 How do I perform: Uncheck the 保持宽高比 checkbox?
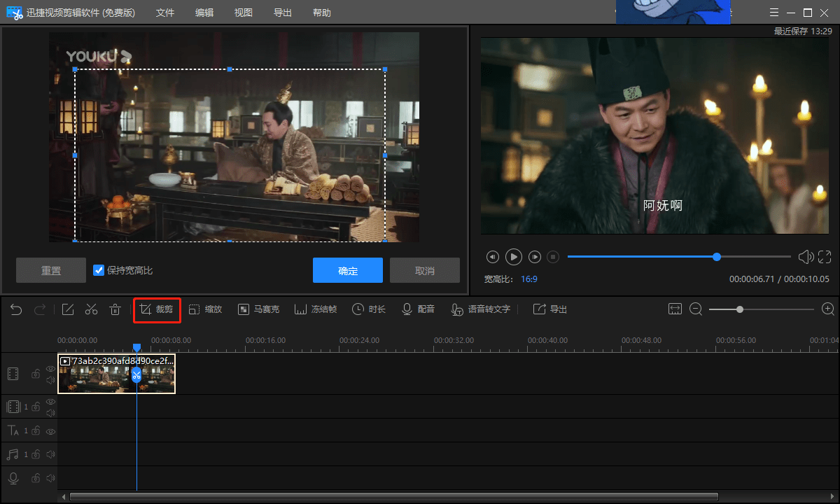[x=99, y=270]
